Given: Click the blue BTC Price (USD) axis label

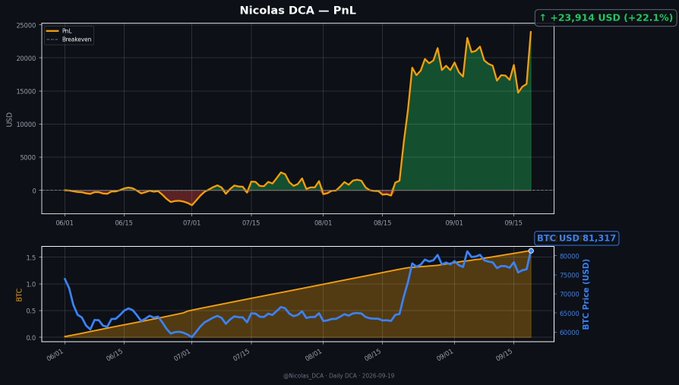Looking at the screenshot, I should (x=586, y=294).
